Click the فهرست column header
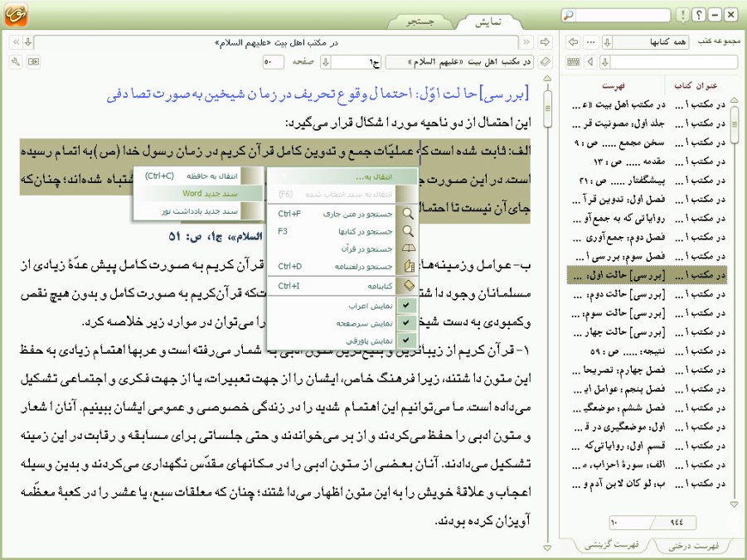 tap(614, 86)
